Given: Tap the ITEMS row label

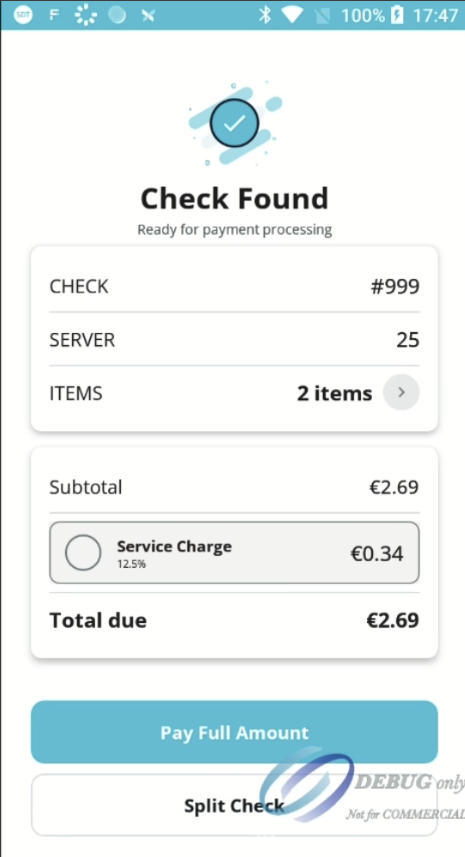Looking at the screenshot, I should click(x=76, y=393).
